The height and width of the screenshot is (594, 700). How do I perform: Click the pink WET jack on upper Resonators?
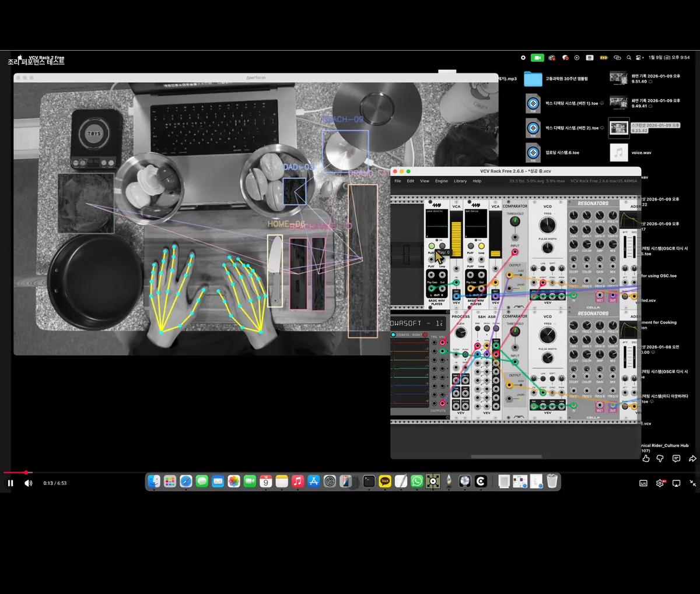[x=600, y=296]
